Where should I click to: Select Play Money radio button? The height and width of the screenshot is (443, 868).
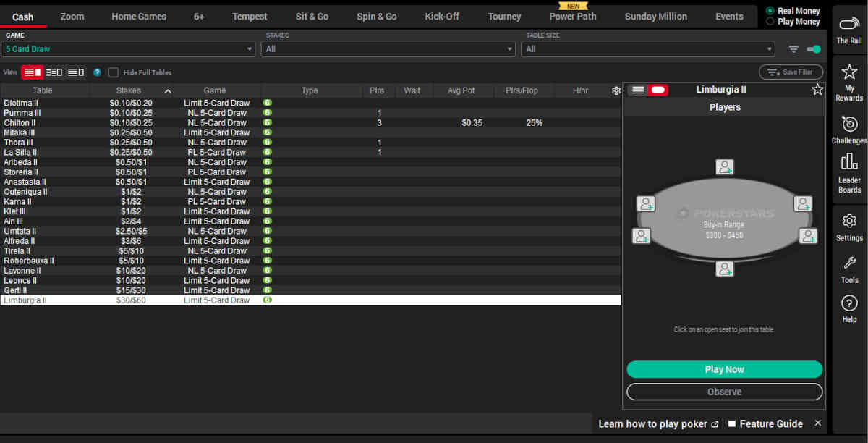[x=770, y=22]
